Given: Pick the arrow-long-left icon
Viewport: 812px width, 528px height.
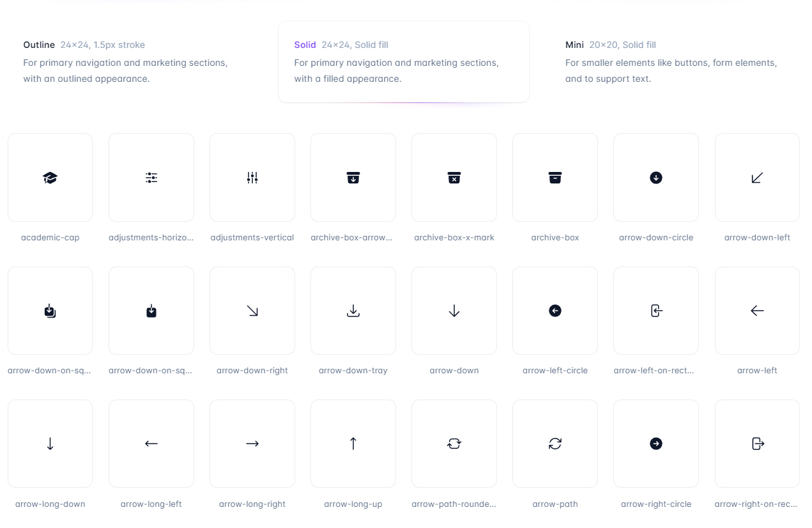Looking at the screenshot, I should coord(151,444).
